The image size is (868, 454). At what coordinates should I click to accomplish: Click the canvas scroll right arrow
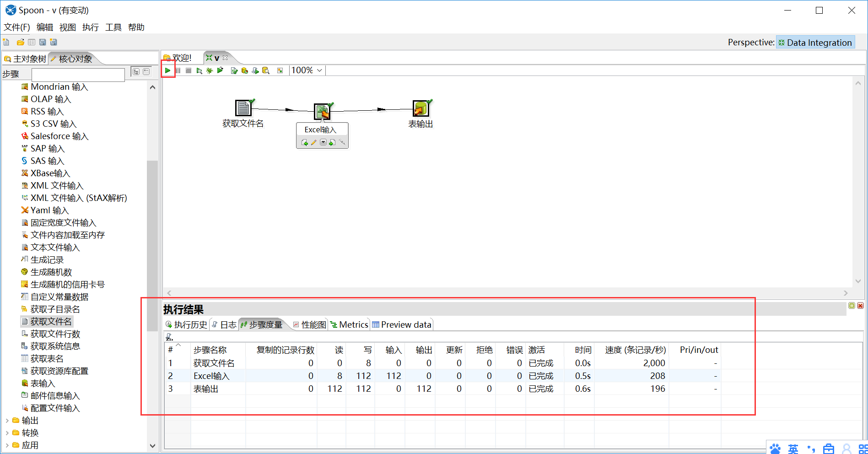846,293
